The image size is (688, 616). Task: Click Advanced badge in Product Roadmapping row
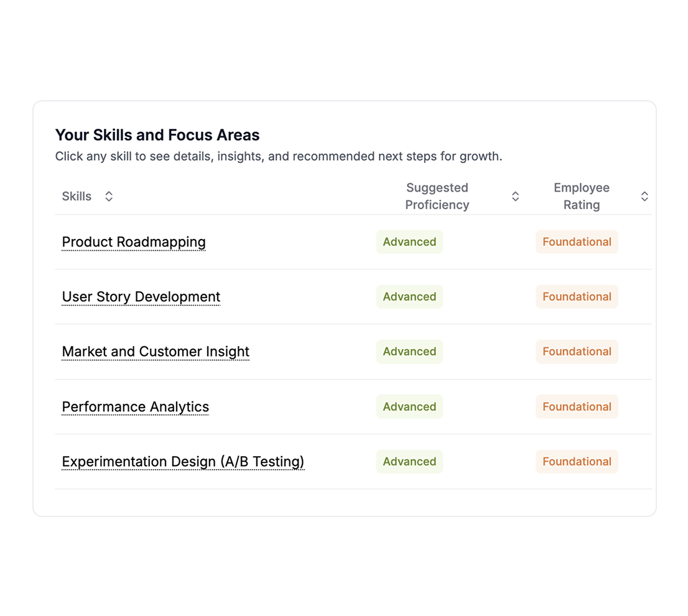point(409,242)
